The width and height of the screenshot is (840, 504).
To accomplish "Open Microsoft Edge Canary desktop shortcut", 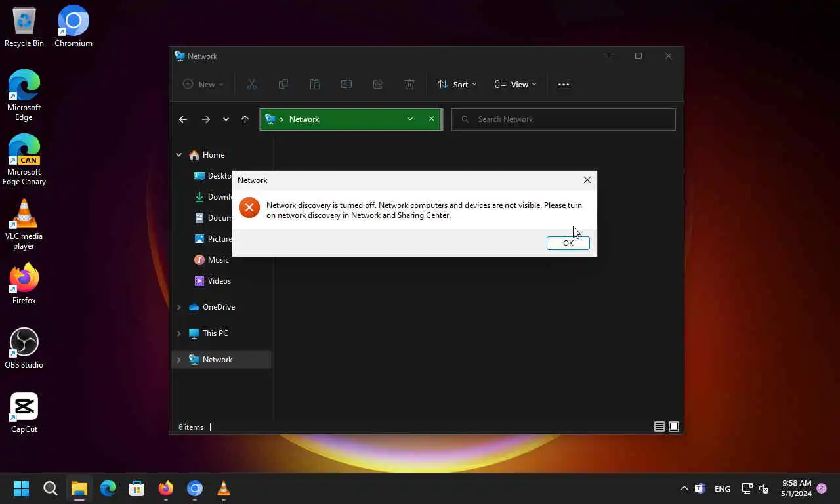I will (x=24, y=160).
